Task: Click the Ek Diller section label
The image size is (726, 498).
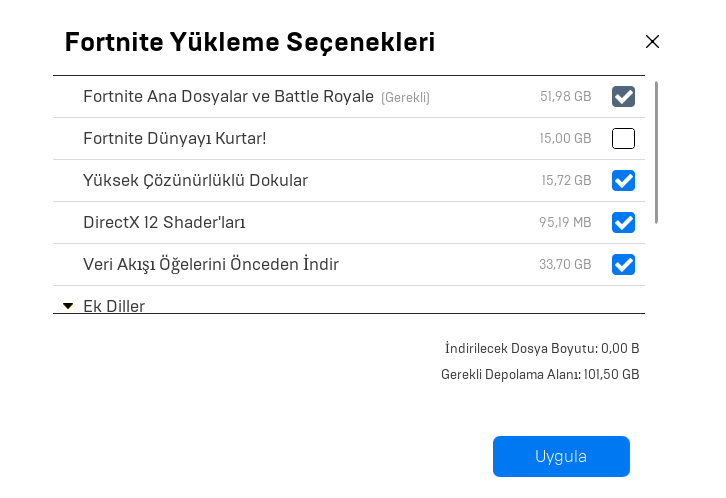Action: pos(114,306)
